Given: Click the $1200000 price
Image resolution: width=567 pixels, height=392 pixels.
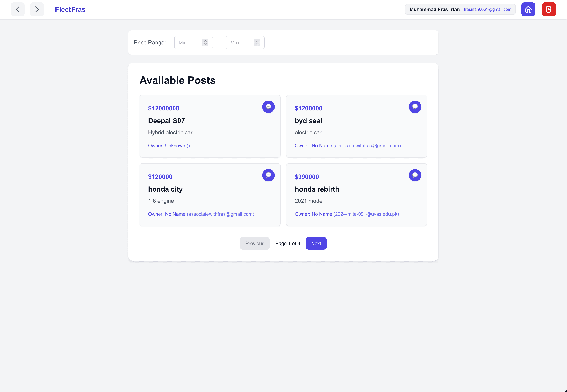Looking at the screenshot, I should [x=308, y=108].
